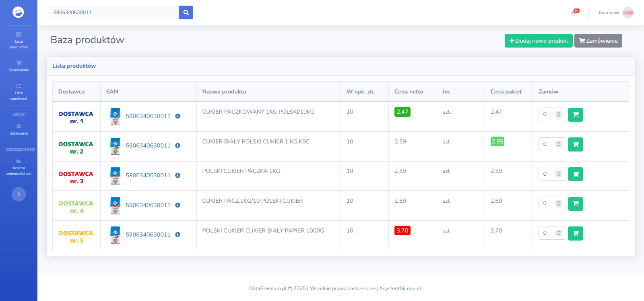Click the search magnifier button
The height and width of the screenshot is (301, 644).
coord(186,12)
